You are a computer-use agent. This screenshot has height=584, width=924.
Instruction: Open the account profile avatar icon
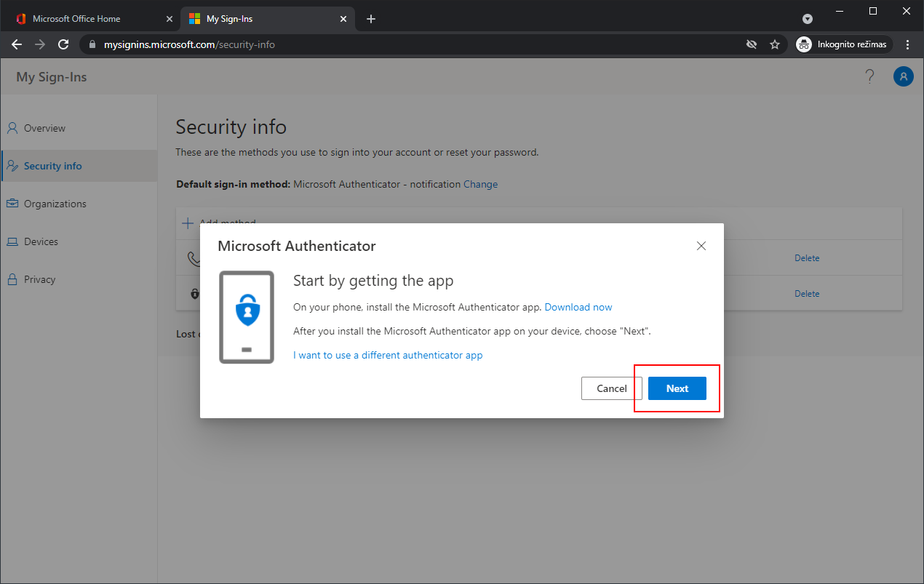903,76
